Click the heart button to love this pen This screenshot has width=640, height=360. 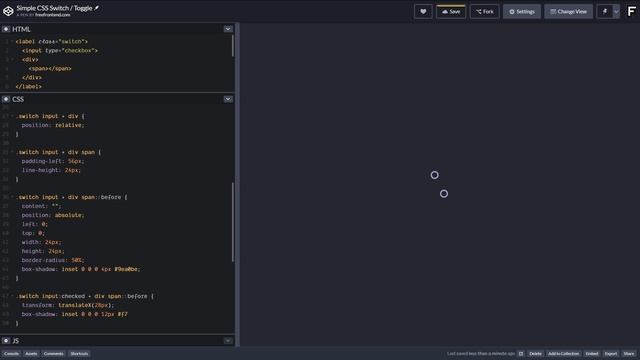coord(423,11)
